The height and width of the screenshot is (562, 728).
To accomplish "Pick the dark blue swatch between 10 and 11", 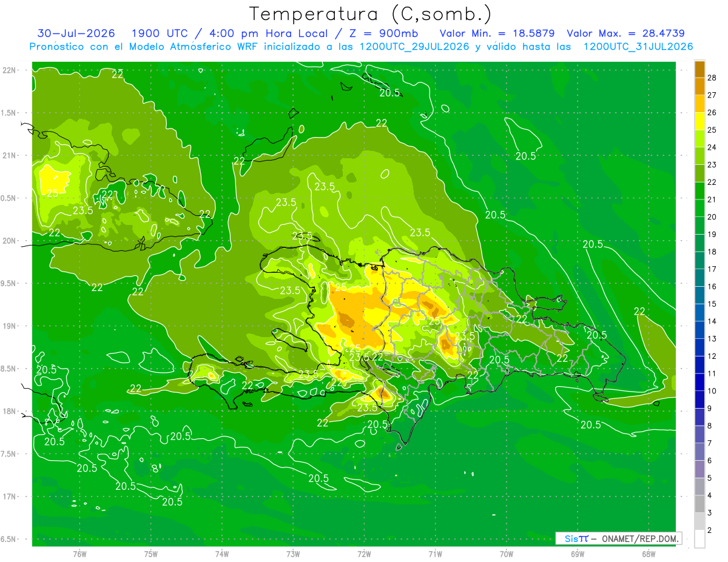I will tap(699, 382).
